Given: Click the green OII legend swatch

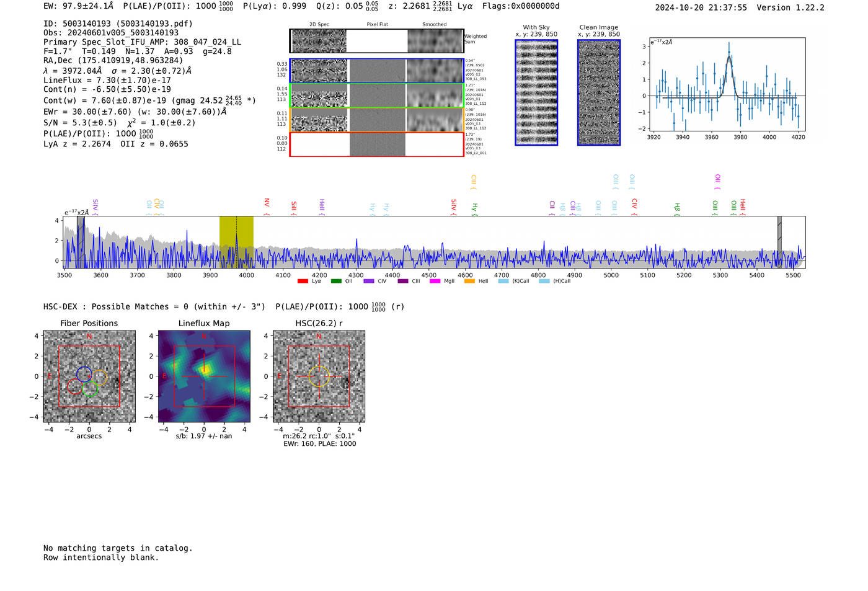Looking at the screenshot, I should point(336,282).
